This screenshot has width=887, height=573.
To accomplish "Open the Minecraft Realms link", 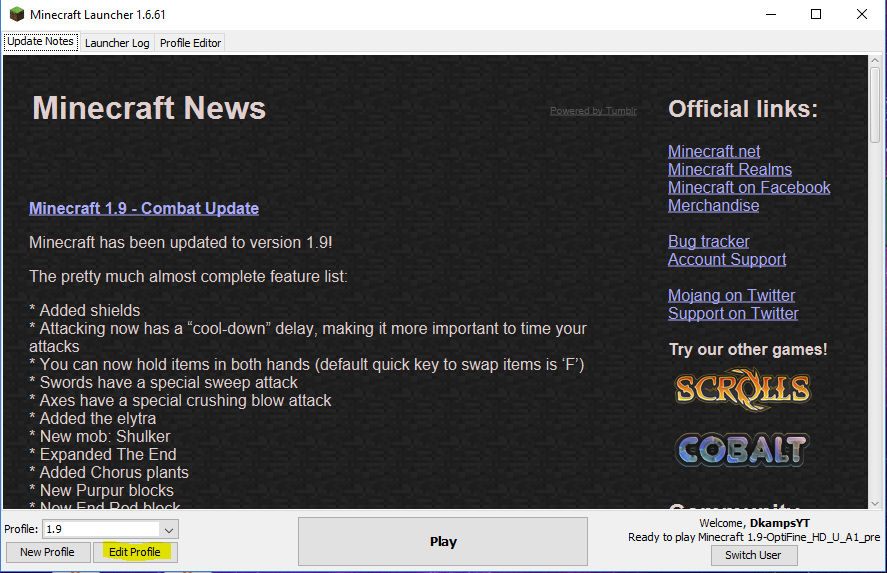I will pyautogui.click(x=730, y=169).
